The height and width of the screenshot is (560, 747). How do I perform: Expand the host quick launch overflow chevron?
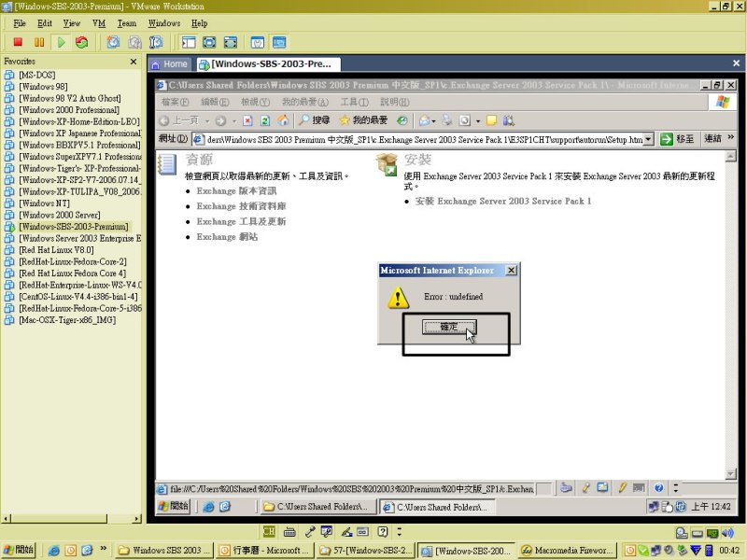point(104,549)
